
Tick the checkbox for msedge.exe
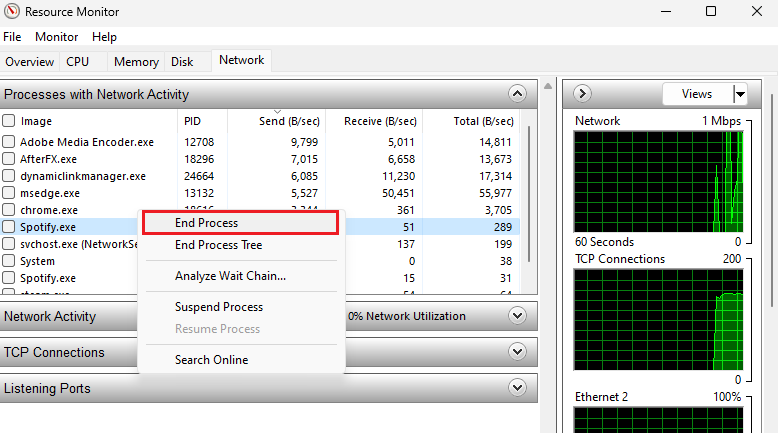point(9,193)
